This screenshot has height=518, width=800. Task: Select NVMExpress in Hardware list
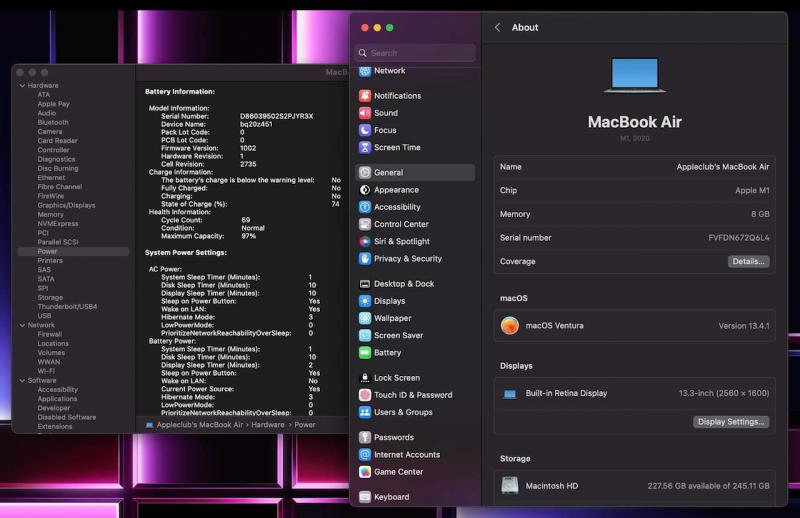58,224
